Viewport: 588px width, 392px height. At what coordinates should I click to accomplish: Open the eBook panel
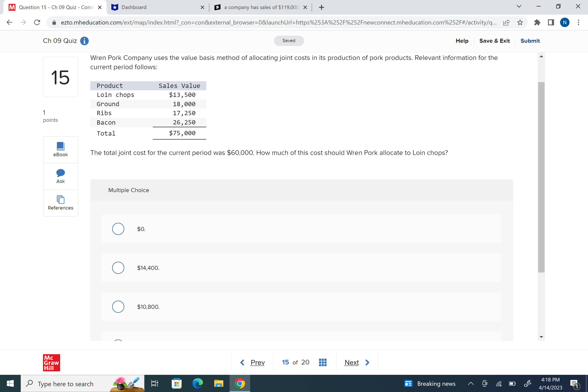point(60,149)
